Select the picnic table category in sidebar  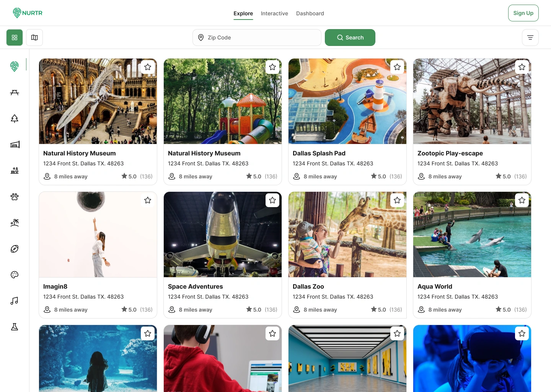click(15, 93)
